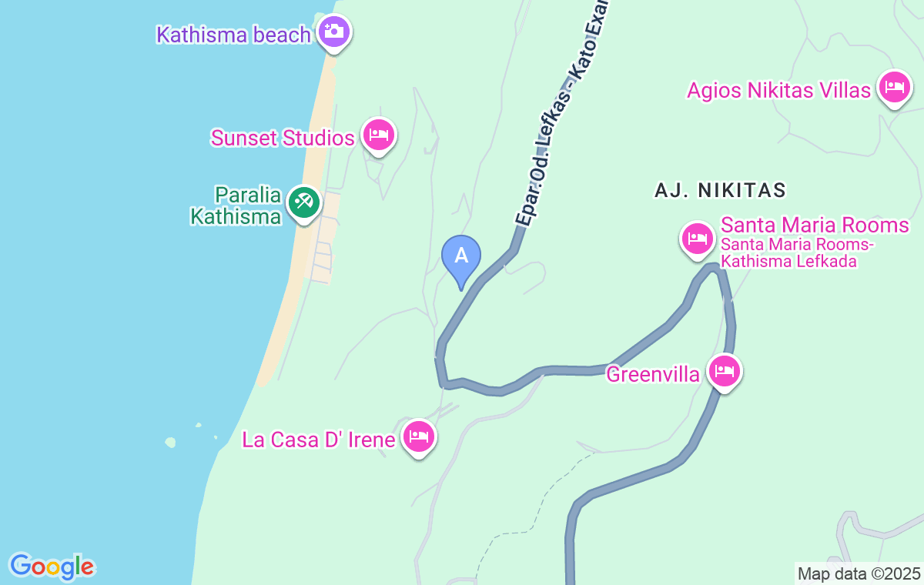The image size is (924, 585).
Task: Select the Agios Nikitas Villas bed icon
Action: pyautogui.click(x=893, y=89)
